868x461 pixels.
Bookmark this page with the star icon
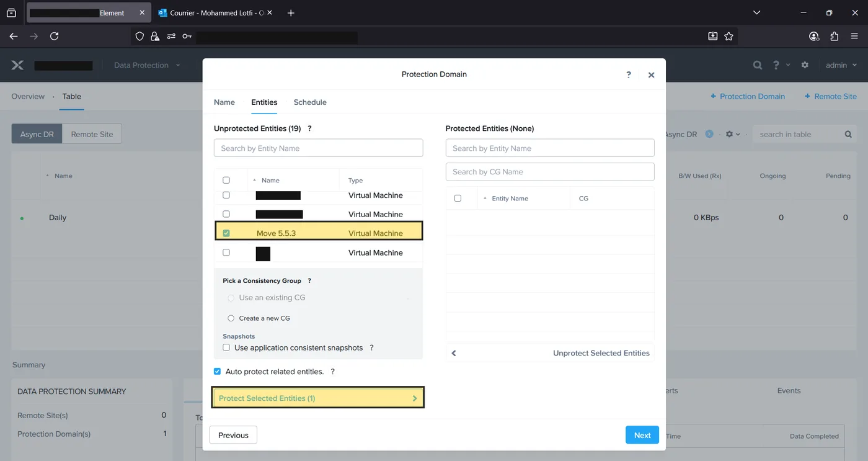[x=729, y=37]
